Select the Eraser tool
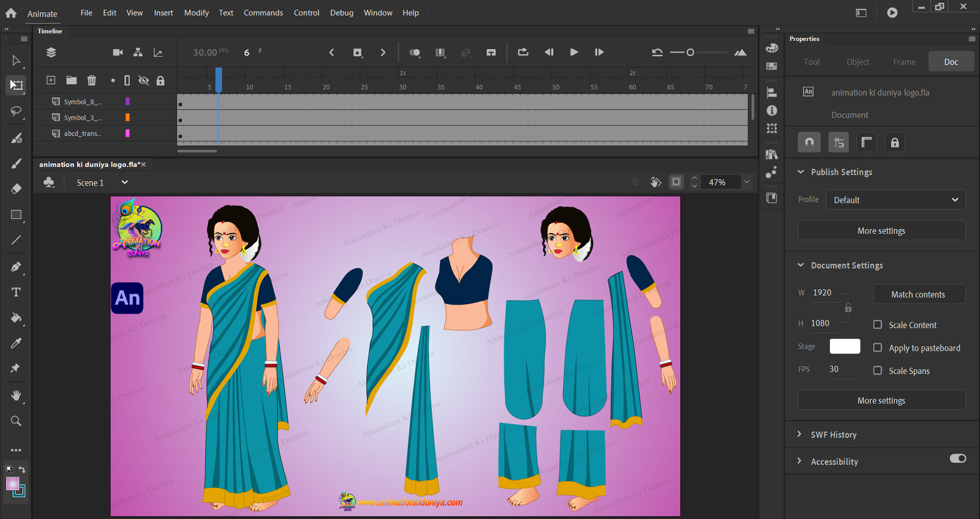Screen dimensions: 980x519 point(16,189)
